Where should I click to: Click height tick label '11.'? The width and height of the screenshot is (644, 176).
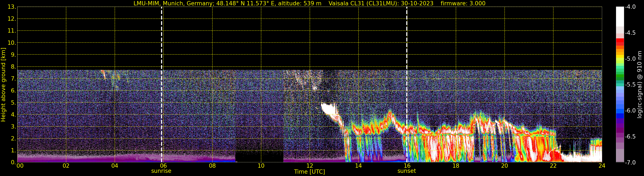pos(12,31)
